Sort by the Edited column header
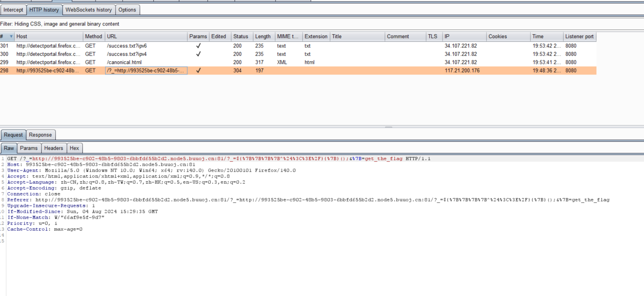644x296 pixels. [220, 36]
